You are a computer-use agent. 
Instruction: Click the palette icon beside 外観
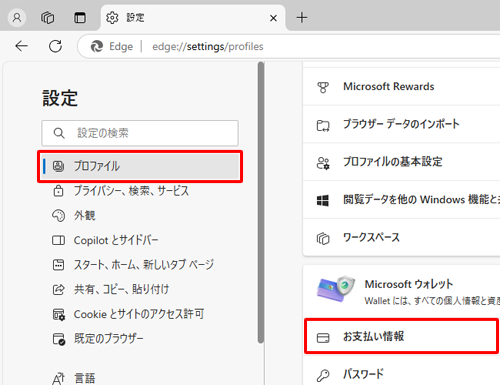click(58, 216)
